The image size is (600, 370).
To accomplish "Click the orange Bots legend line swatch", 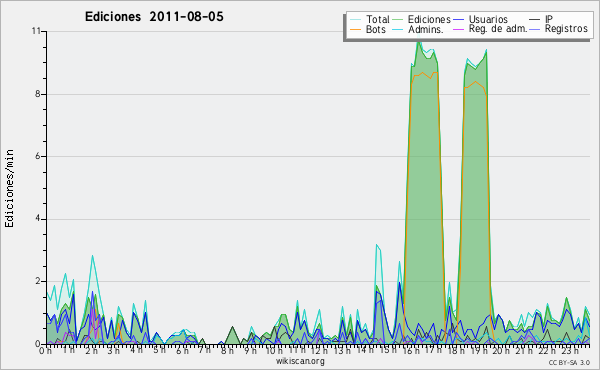I will (x=355, y=29).
